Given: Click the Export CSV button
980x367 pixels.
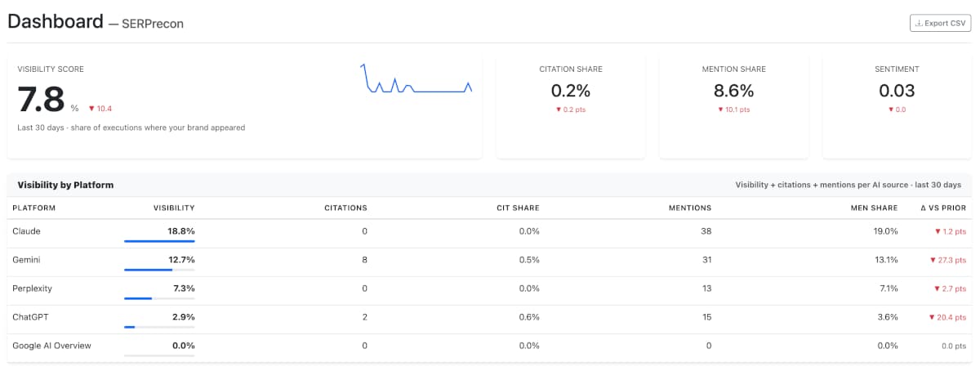Looking at the screenshot, I should pos(940,23).
